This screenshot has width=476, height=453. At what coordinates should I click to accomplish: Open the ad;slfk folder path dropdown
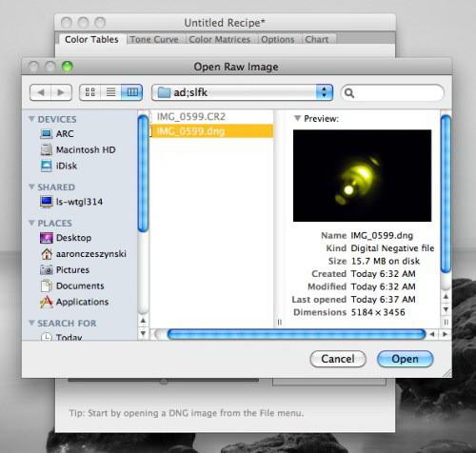coord(243,92)
